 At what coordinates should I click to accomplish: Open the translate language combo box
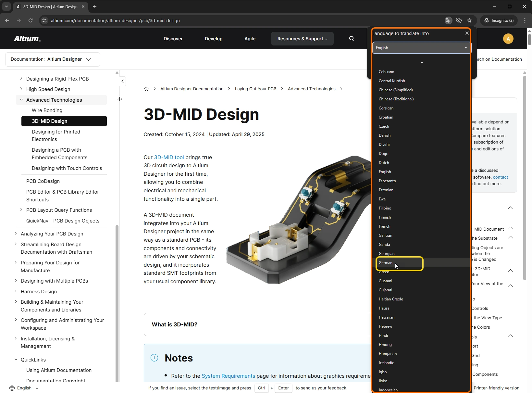pos(421,48)
